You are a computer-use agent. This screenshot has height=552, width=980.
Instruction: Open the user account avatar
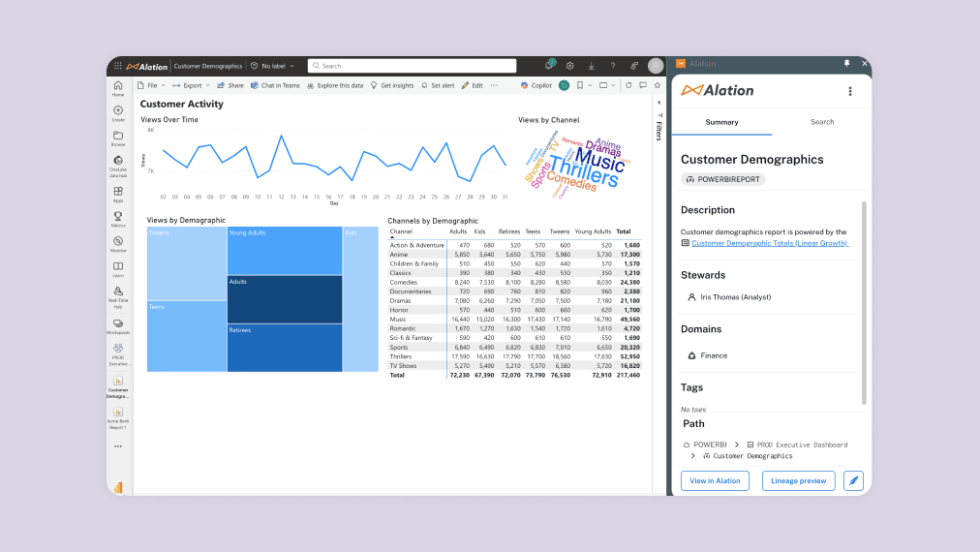656,66
